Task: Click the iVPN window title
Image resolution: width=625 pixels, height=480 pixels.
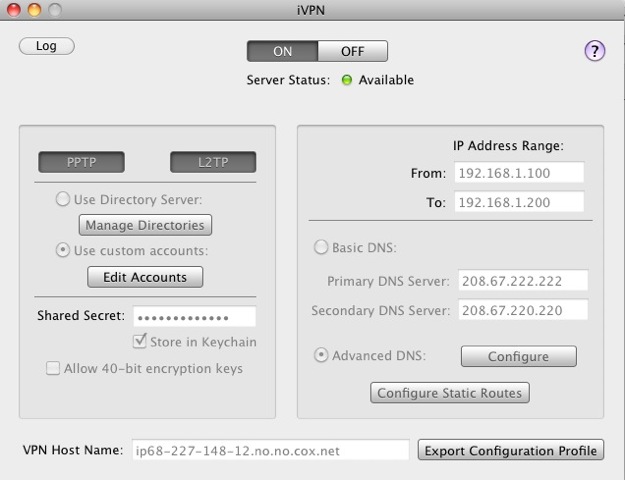Action: (x=311, y=10)
